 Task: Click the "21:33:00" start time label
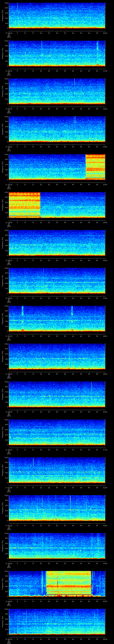9,184
